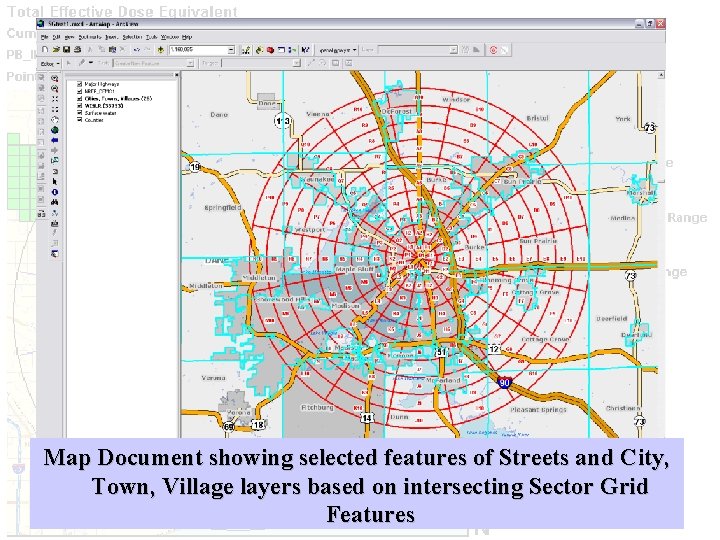The image size is (720, 540).
Task: Open the Tools menu
Action: tap(152, 37)
